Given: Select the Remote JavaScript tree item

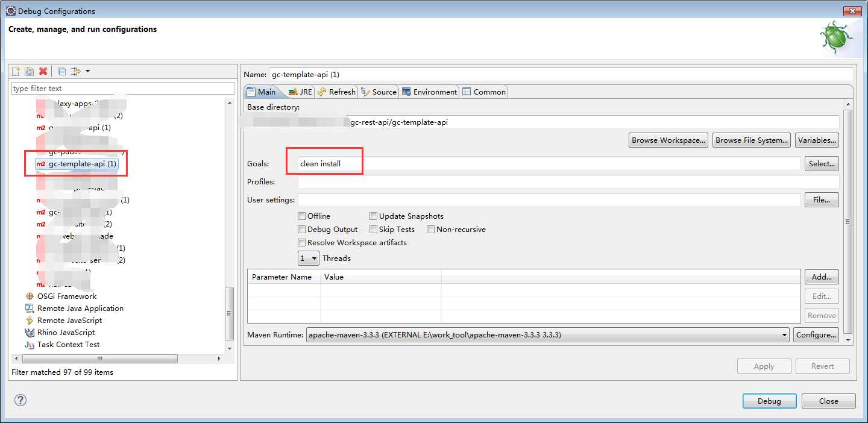Looking at the screenshot, I should [x=69, y=320].
